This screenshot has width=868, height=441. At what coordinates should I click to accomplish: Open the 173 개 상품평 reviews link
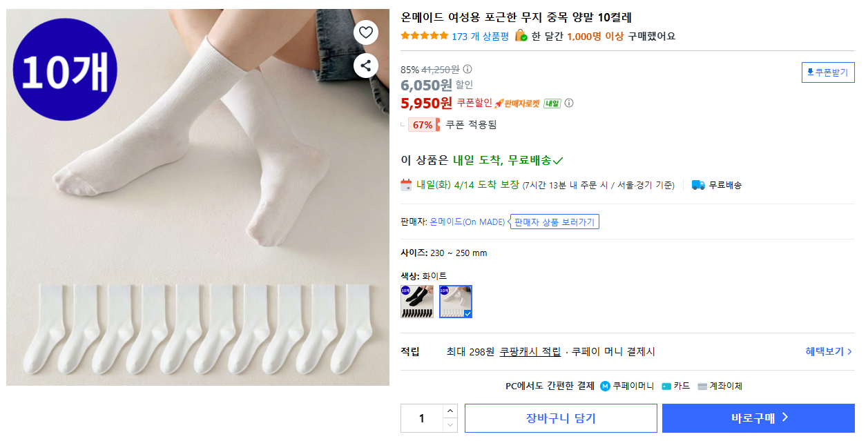point(480,37)
